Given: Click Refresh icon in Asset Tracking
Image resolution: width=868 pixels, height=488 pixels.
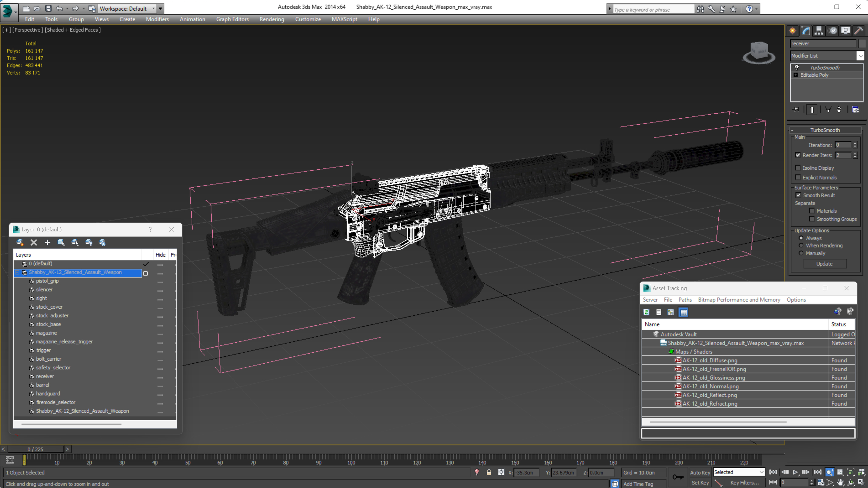Looking at the screenshot, I should [x=646, y=312].
